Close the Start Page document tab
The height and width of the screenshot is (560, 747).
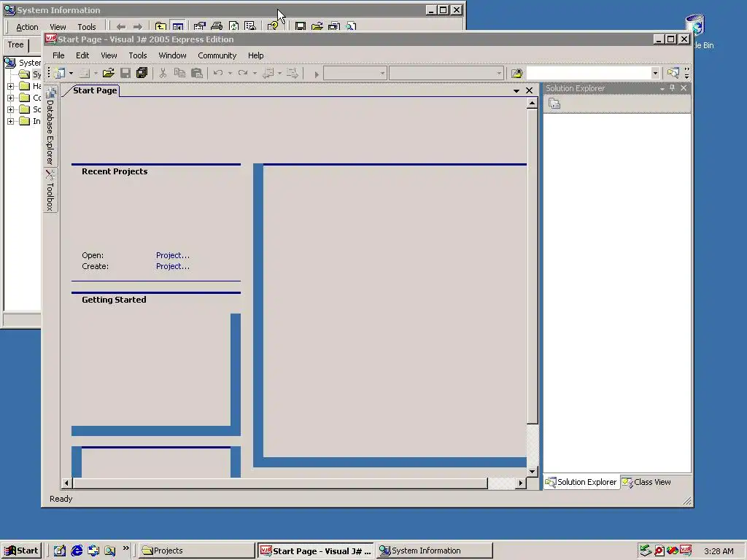530,90
